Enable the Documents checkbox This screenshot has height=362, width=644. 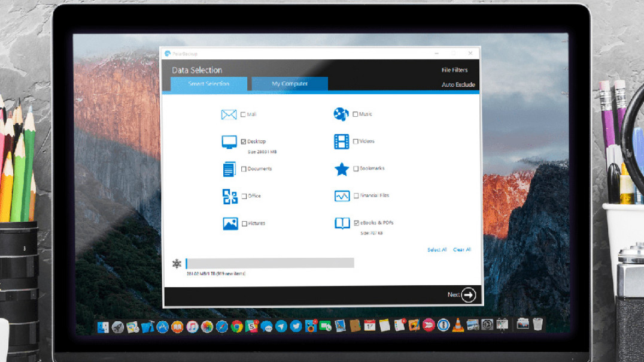tap(244, 169)
